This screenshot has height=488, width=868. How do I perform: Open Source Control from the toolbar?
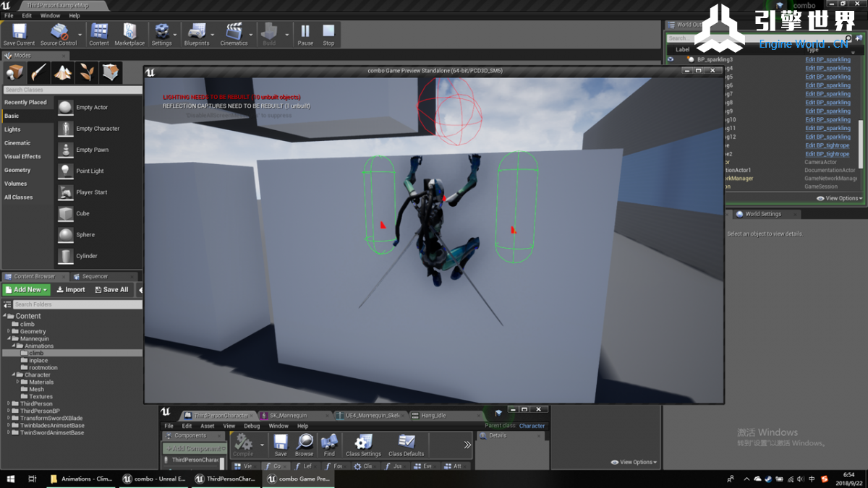point(58,34)
